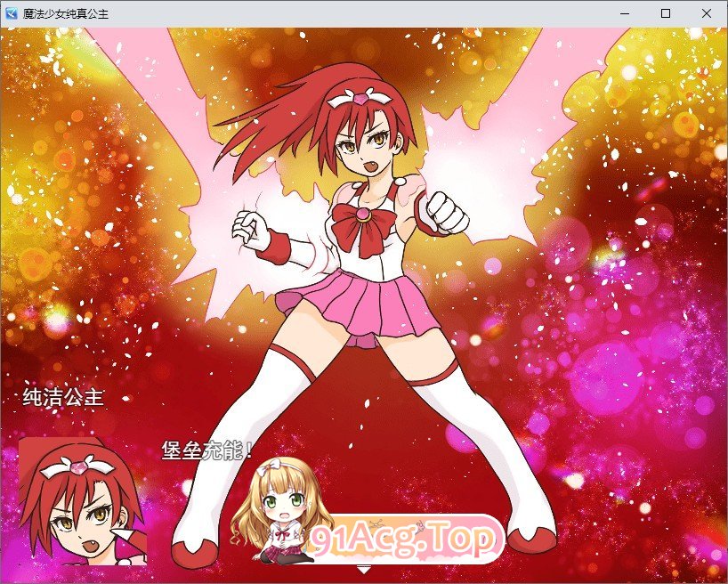Viewport: 728px width, 584px height.
Task: Click the window title 魔法少女纯真公主
Action: [x=66, y=14]
